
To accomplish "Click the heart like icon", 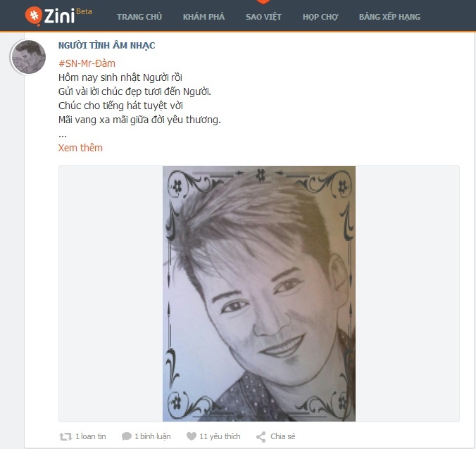I will tap(192, 436).
